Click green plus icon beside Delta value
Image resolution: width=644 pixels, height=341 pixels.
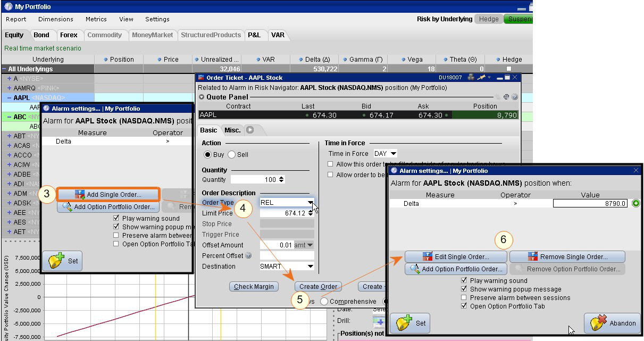coord(636,204)
